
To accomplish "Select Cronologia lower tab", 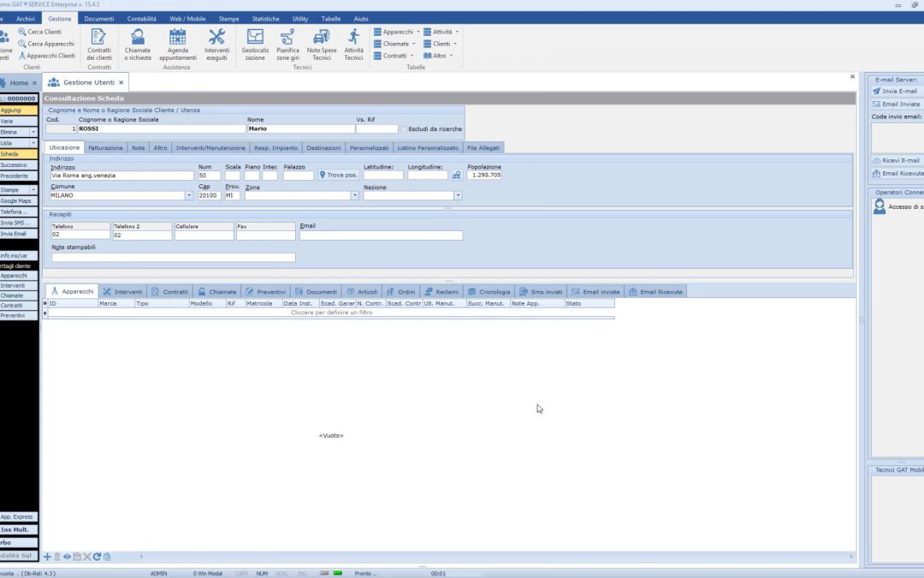I will (489, 292).
